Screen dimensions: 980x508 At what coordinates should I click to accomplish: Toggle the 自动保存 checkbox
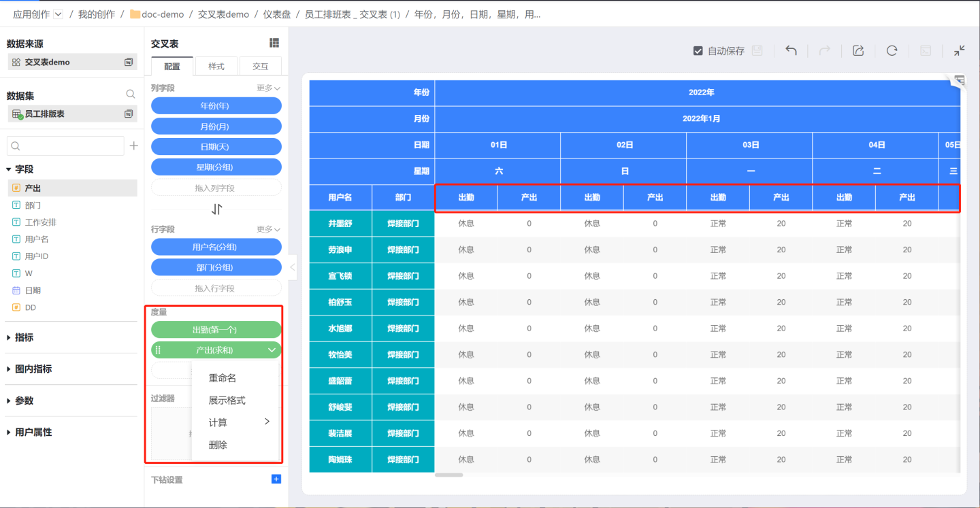point(698,51)
